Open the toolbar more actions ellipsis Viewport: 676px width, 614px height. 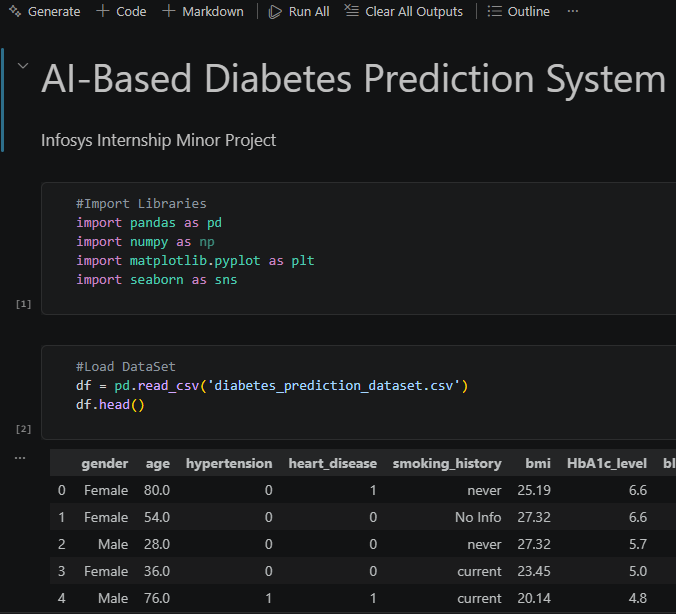[x=573, y=11]
